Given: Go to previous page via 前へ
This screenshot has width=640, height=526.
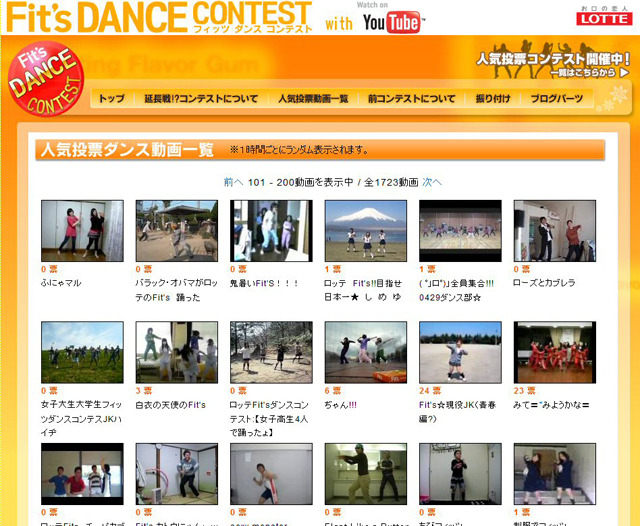Looking at the screenshot, I should pos(233,182).
